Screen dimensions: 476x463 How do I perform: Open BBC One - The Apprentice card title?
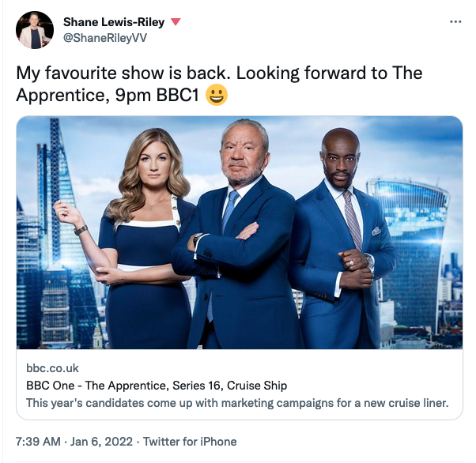point(157,386)
